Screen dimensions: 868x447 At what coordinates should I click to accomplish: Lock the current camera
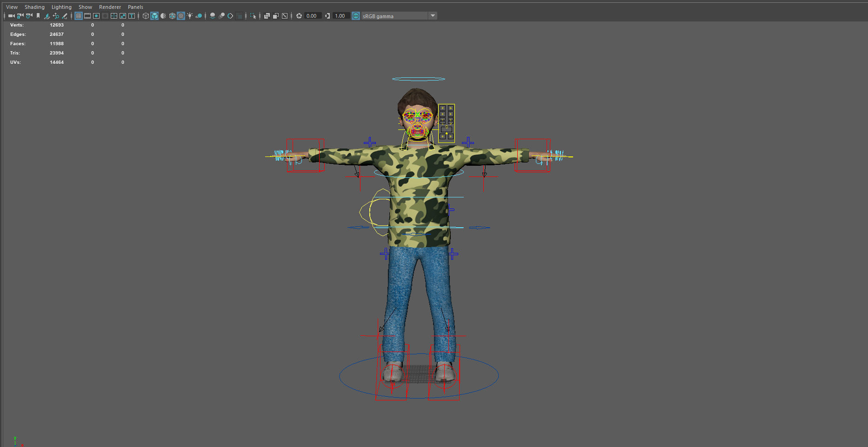(x=19, y=15)
